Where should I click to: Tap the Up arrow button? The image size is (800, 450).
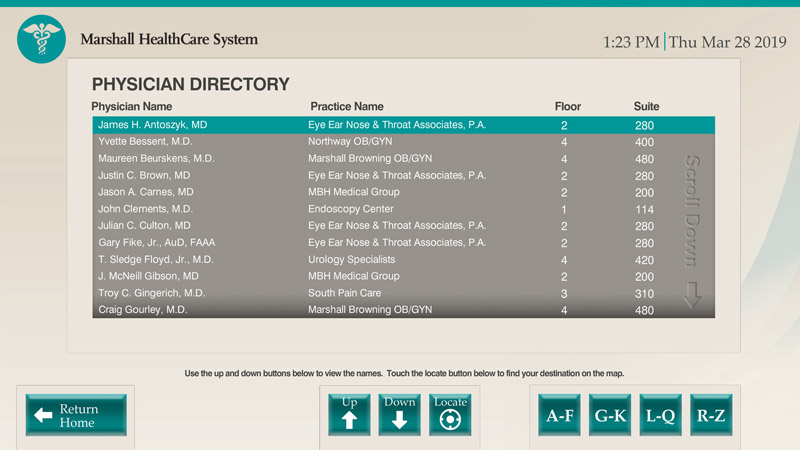(349, 415)
